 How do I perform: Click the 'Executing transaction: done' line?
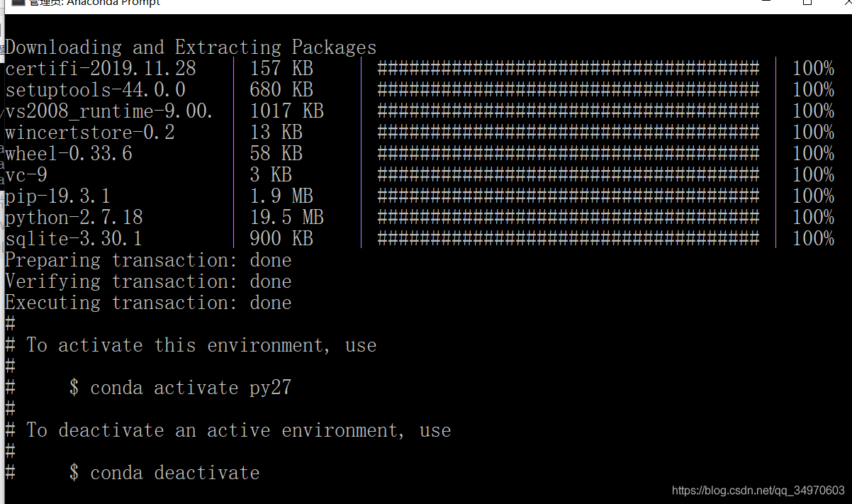pyautogui.click(x=148, y=303)
